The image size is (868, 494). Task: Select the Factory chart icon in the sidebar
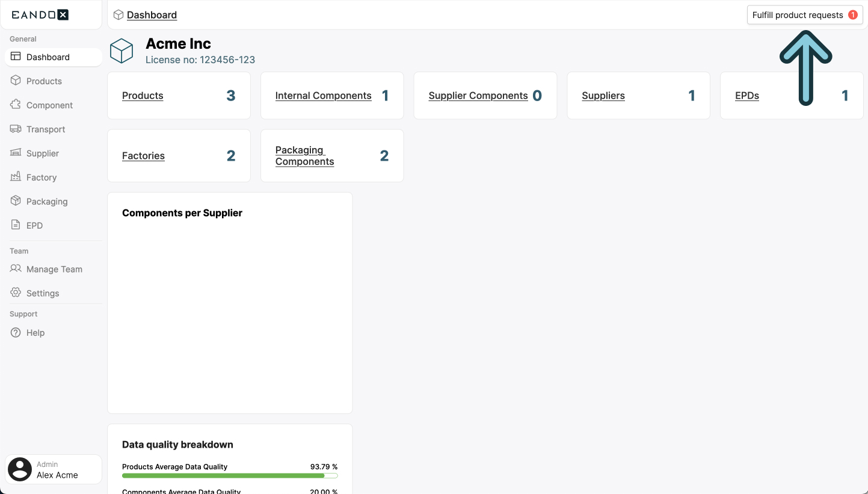tap(16, 177)
